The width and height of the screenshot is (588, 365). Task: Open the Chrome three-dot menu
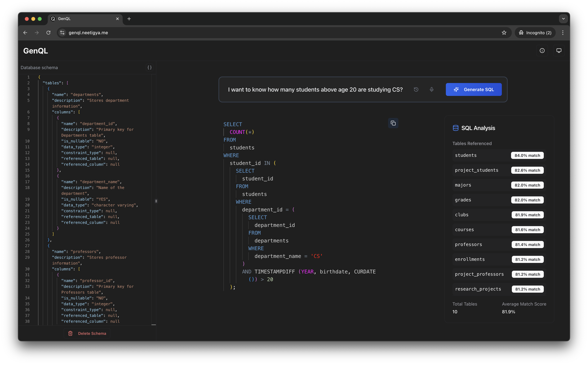[x=563, y=33]
